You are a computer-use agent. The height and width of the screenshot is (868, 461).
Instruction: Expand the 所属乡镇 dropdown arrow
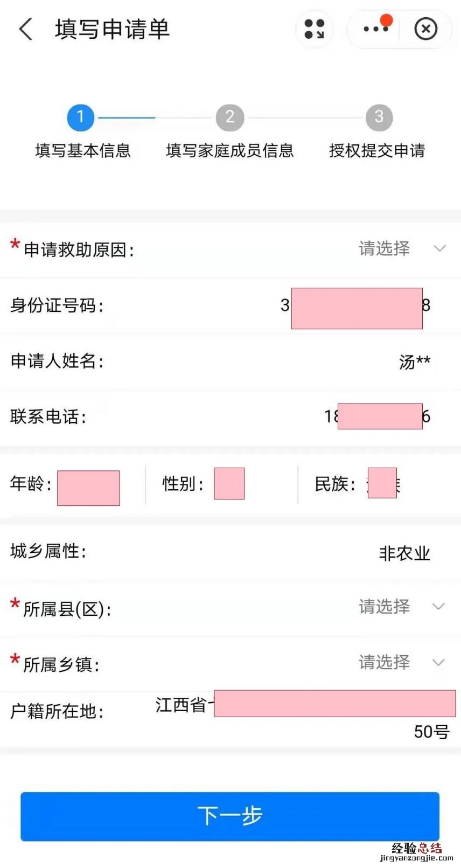(439, 662)
